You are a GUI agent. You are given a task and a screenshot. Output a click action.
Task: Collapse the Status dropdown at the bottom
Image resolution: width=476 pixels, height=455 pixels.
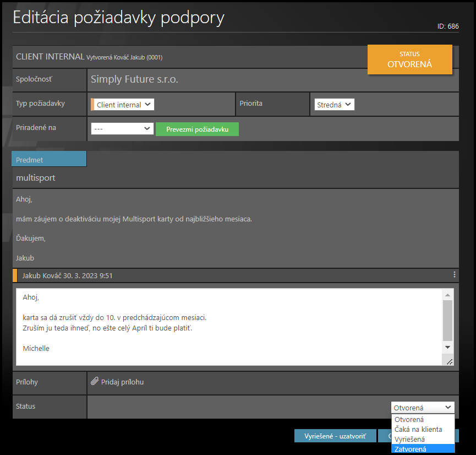pos(423,408)
